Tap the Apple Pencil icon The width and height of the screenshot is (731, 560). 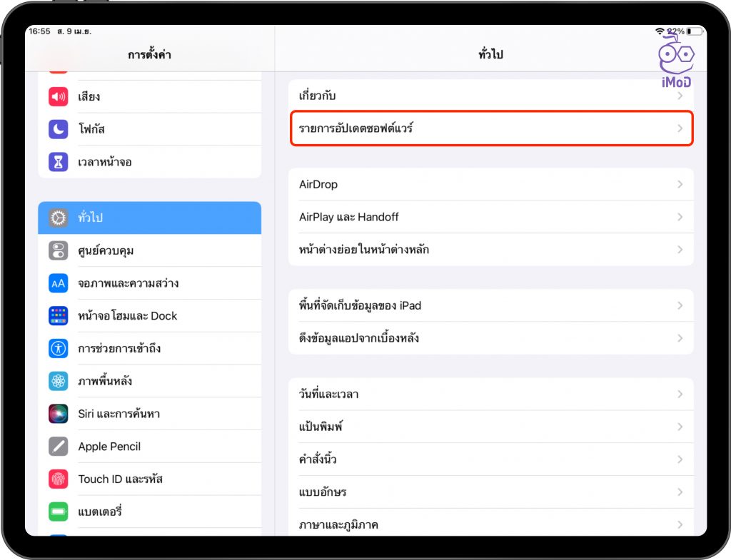click(x=58, y=447)
